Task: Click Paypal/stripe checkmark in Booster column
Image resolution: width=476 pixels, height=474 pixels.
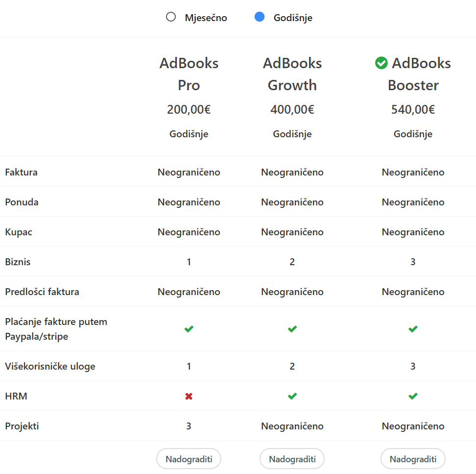Action: 413,329
